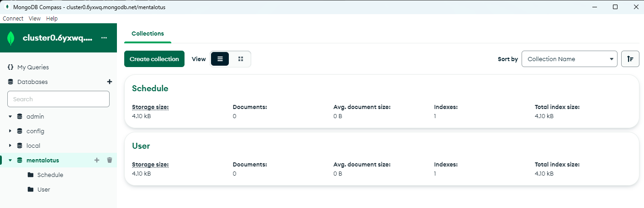Switch to list view
This screenshot has height=208, width=644.
(220, 59)
